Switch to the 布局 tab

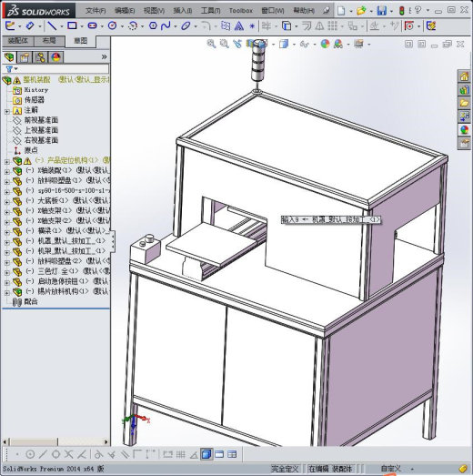pyautogui.click(x=49, y=40)
